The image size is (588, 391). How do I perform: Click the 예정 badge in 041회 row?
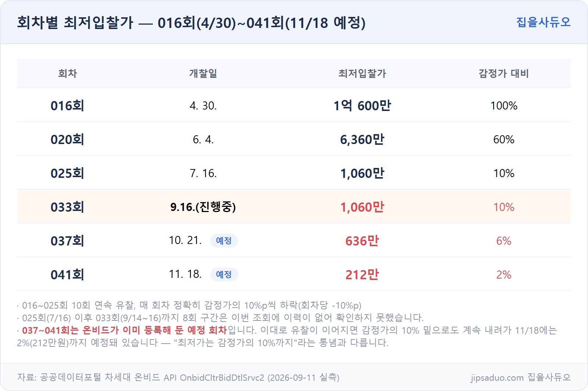(x=224, y=275)
